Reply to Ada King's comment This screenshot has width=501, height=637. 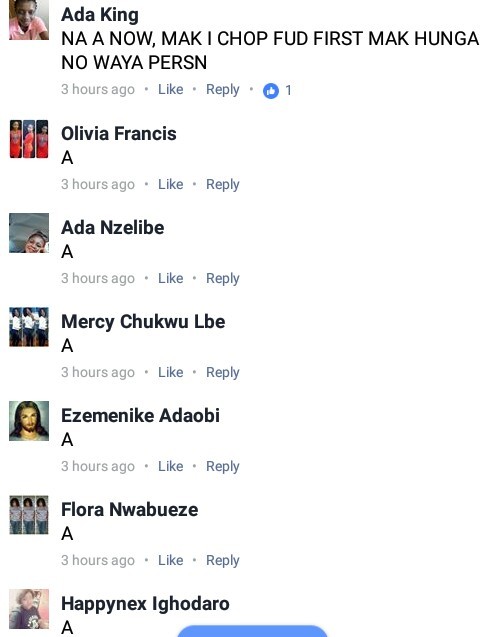[223, 90]
